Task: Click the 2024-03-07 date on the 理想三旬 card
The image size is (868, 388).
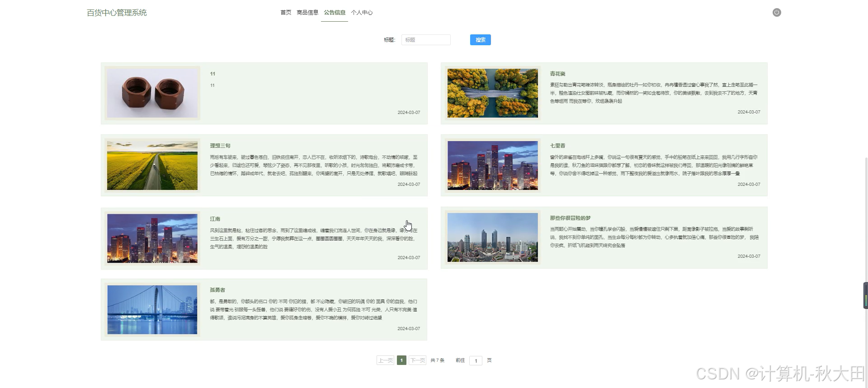Action: click(x=409, y=185)
